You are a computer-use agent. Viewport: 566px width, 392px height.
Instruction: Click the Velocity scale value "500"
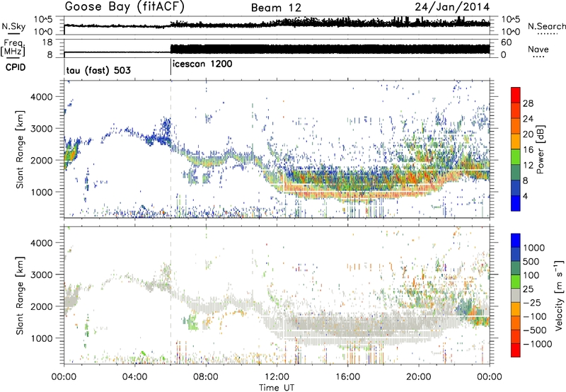coord(531,262)
